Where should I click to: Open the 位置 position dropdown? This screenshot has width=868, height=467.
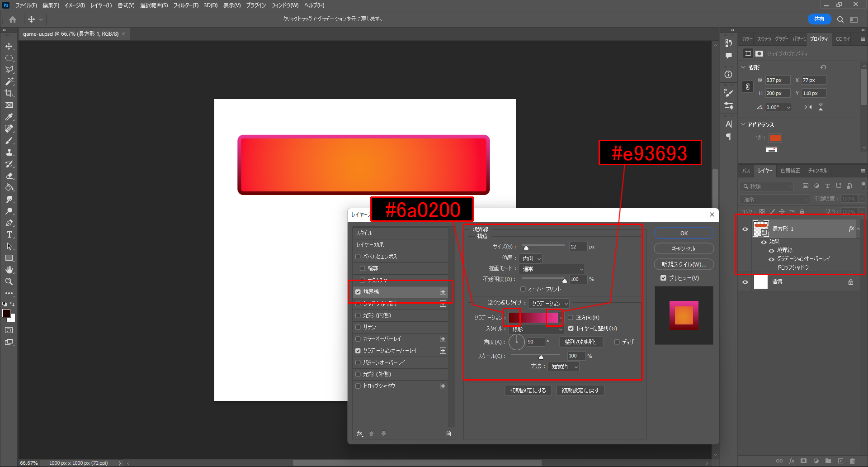531,258
